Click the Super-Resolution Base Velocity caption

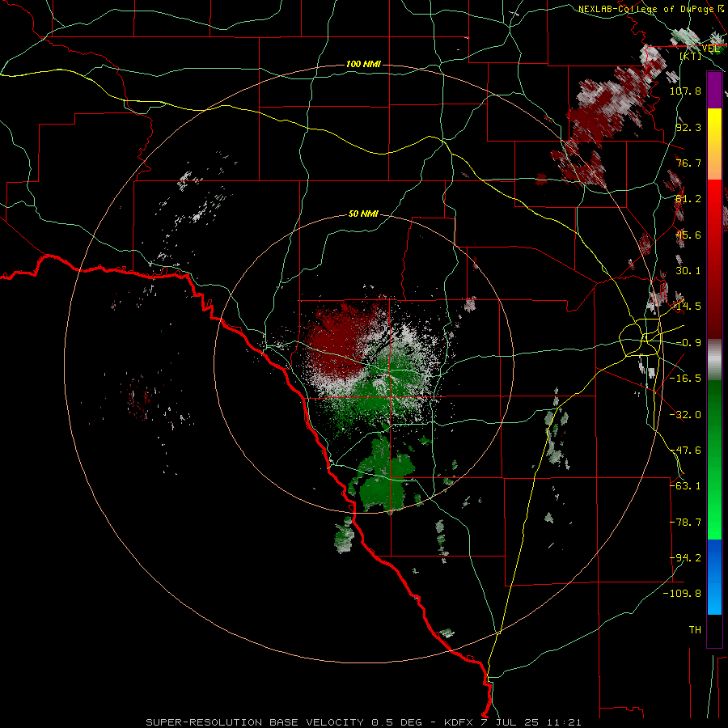tap(363, 722)
